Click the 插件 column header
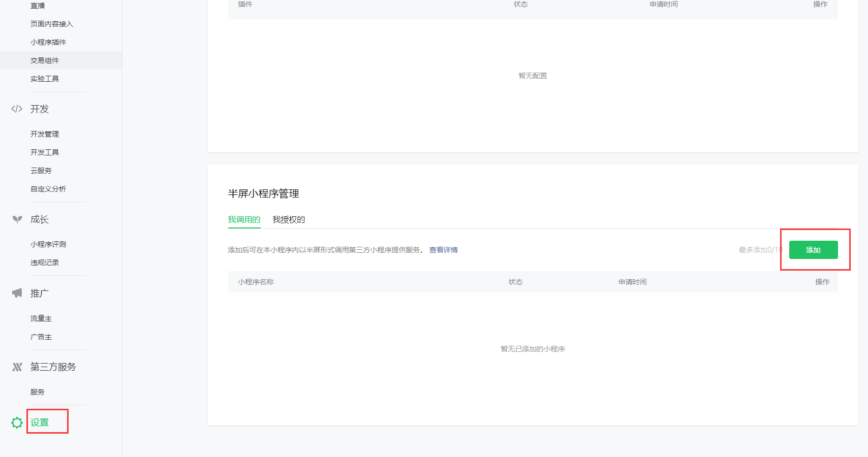The height and width of the screenshot is (457, 868). click(245, 4)
